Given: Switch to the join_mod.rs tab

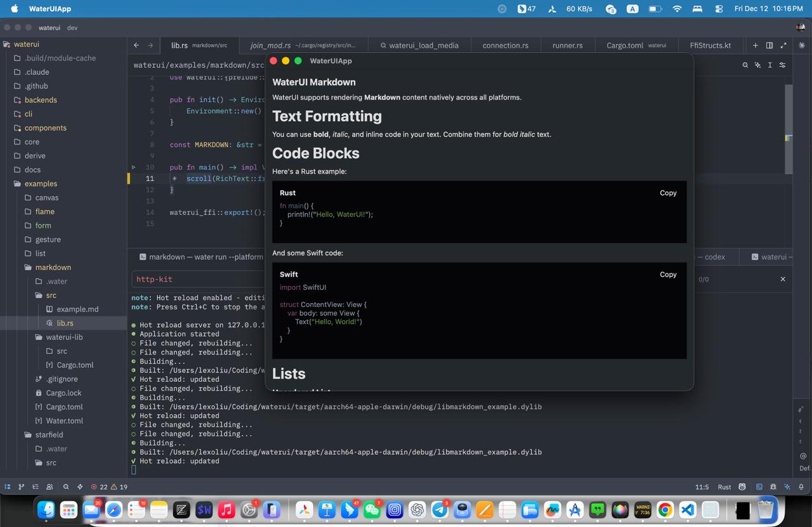Looking at the screenshot, I should coord(303,45).
